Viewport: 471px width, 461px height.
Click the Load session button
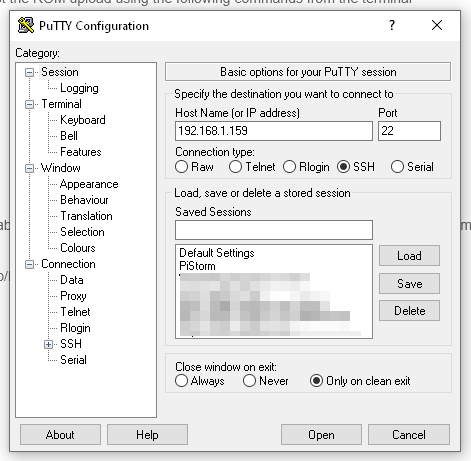tap(409, 256)
